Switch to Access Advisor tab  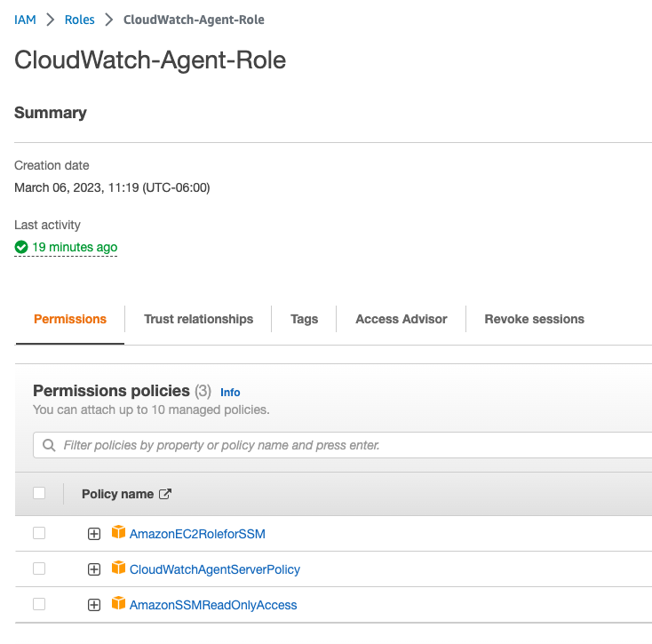402,319
